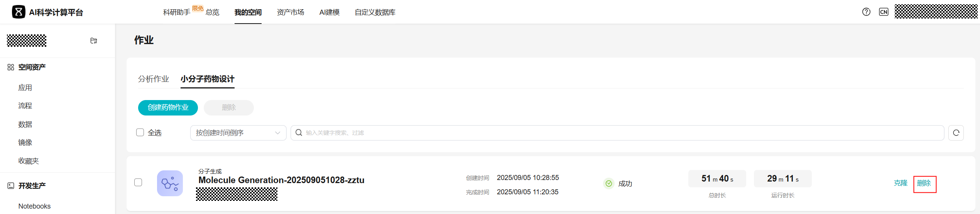
Task: Open 资产市场 in the top navigation
Action: point(290,12)
